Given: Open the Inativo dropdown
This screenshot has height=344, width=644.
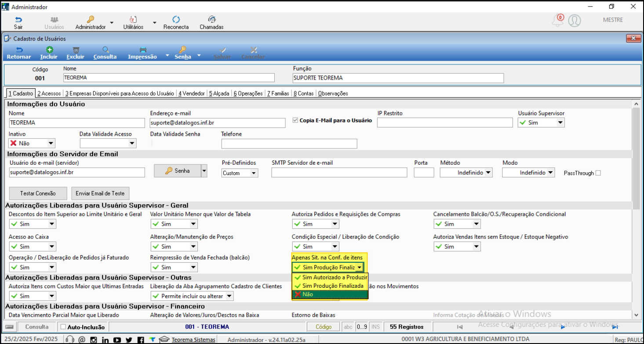Looking at the screenshot, I should pyautogui.click(x=51, y=143).
